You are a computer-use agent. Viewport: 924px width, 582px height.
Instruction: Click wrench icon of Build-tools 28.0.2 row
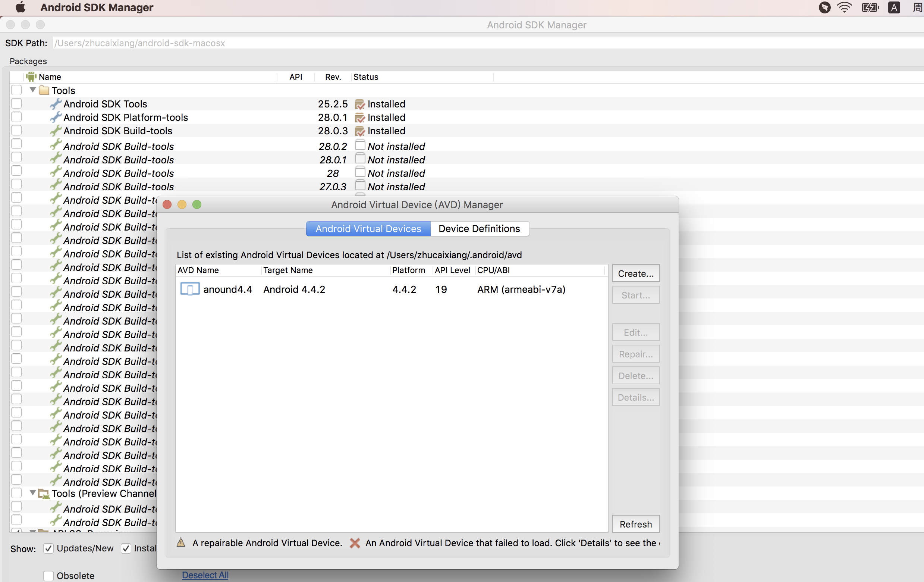pyautogui.click(x=56, y=145)
